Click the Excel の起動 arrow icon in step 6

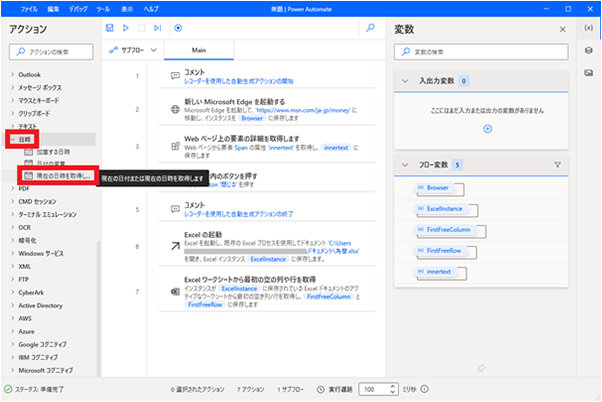[x=175, y=246]
